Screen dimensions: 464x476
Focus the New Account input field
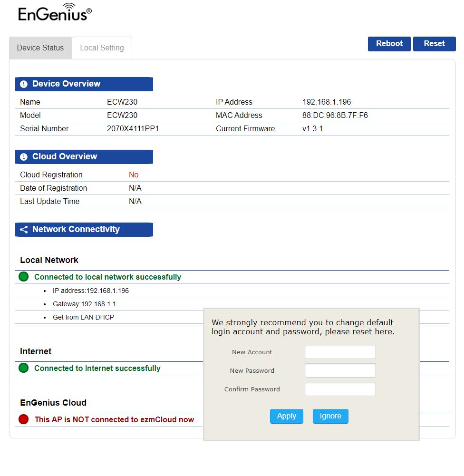point(340,352)
